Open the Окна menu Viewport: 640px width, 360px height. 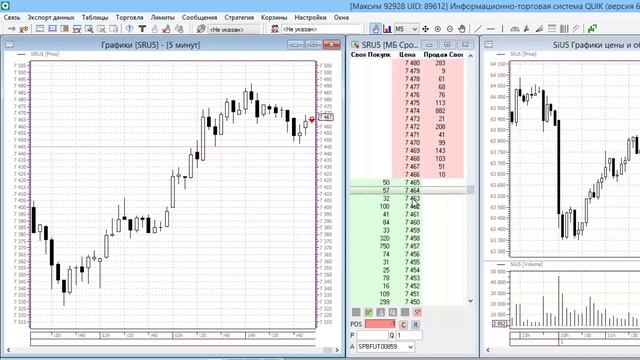tap(341, 18)
